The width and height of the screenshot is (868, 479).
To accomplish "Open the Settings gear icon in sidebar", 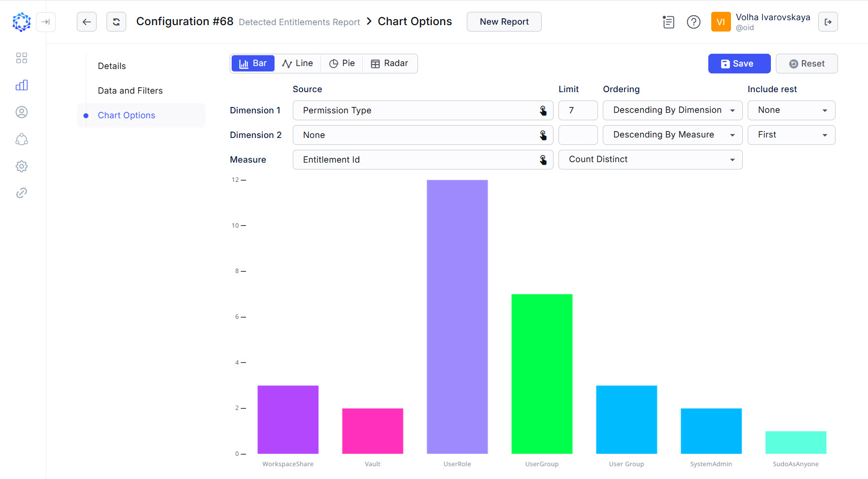I will [21, 166].
